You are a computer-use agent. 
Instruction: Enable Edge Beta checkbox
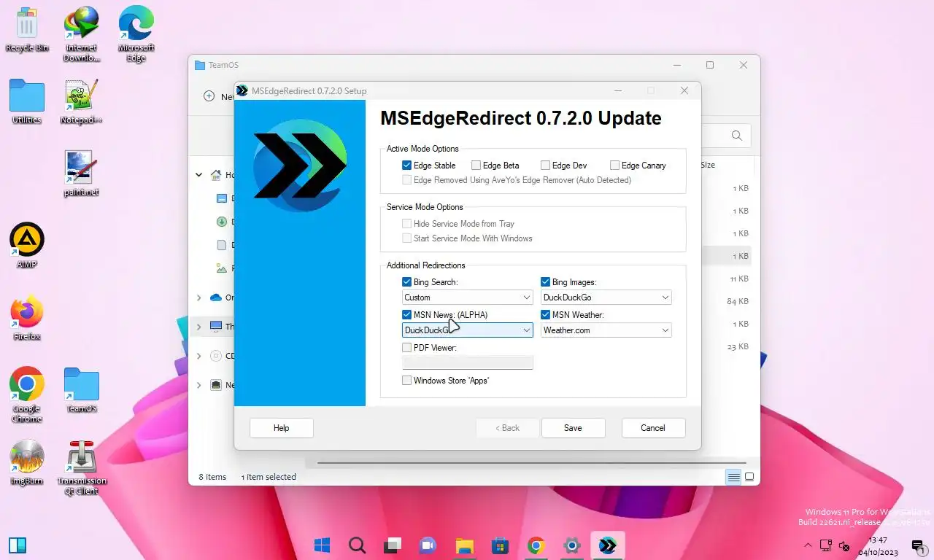click(476, 166)
